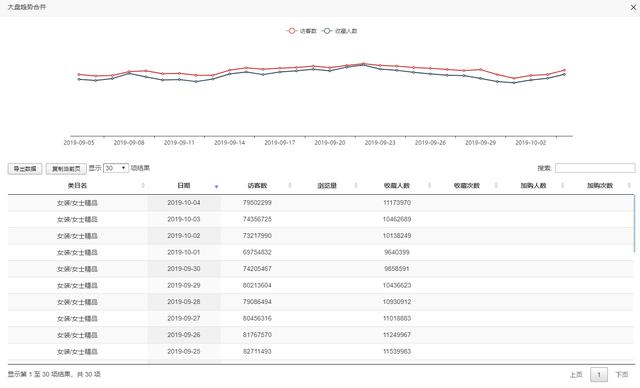Click visitor count value 74356725
Screen dimensions: 640x388
tap(257, 219)
